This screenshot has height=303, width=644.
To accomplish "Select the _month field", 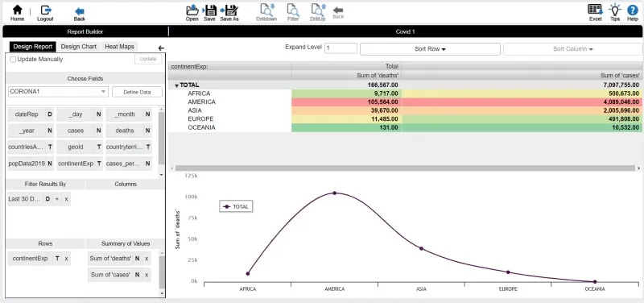I will tap(129, 114).
